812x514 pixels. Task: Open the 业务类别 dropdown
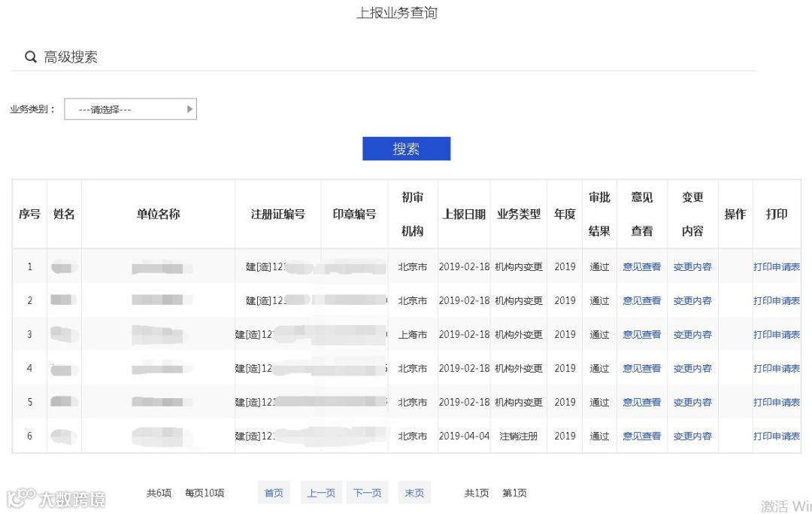click(x=131, y=109)
